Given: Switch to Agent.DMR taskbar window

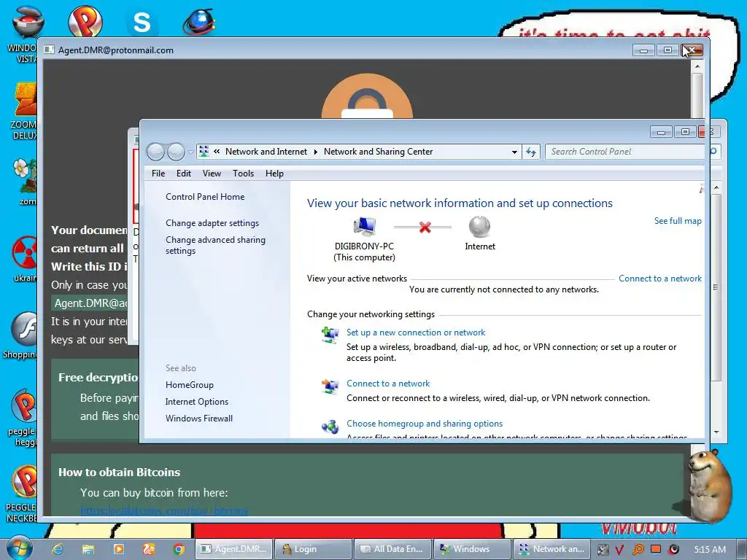Looking at the screenshot, I should (233, 549).
